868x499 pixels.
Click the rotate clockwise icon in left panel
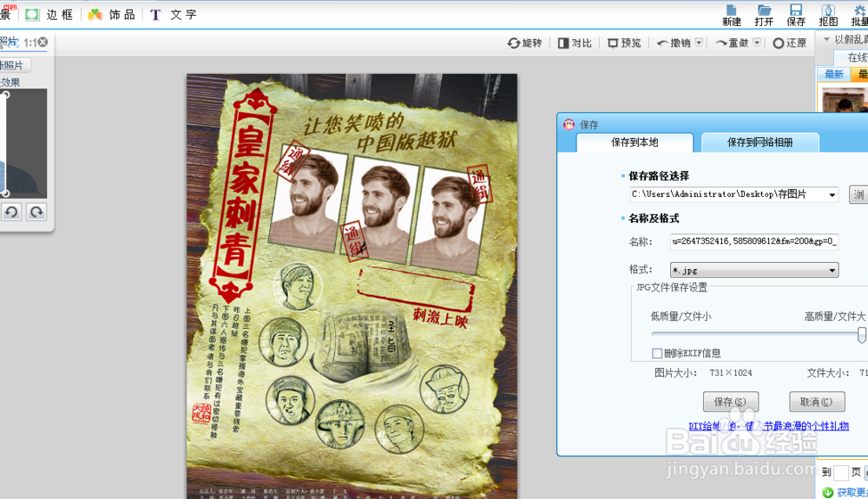click(36, 212)
